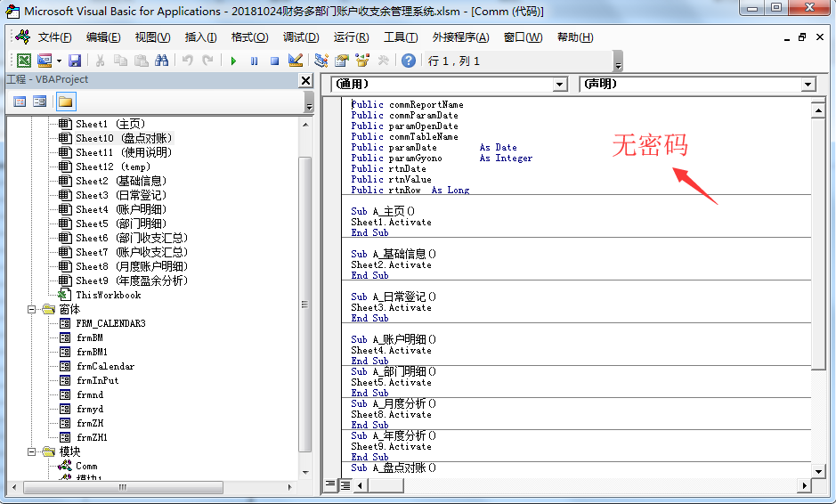The height and width of the screenshot is (504, 836).
Task: Click the Reset stop square icon
Action: click(x=274, y=61)
